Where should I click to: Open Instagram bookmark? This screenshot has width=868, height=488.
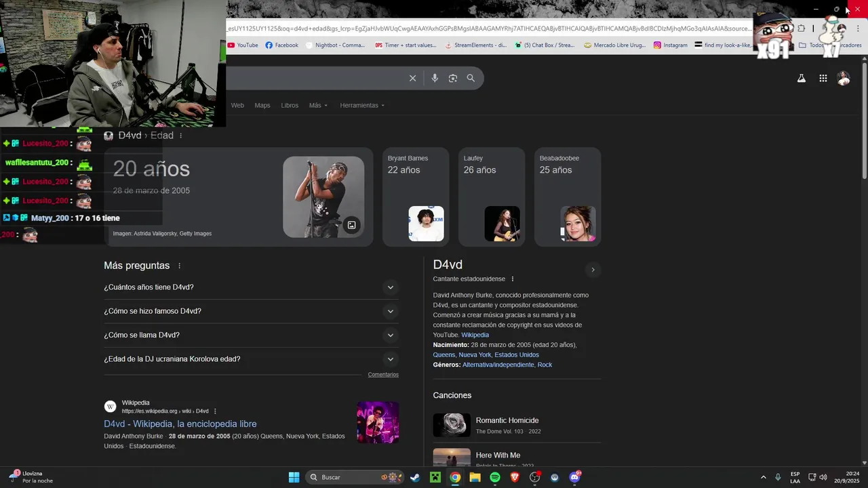[x=670, y=45]
